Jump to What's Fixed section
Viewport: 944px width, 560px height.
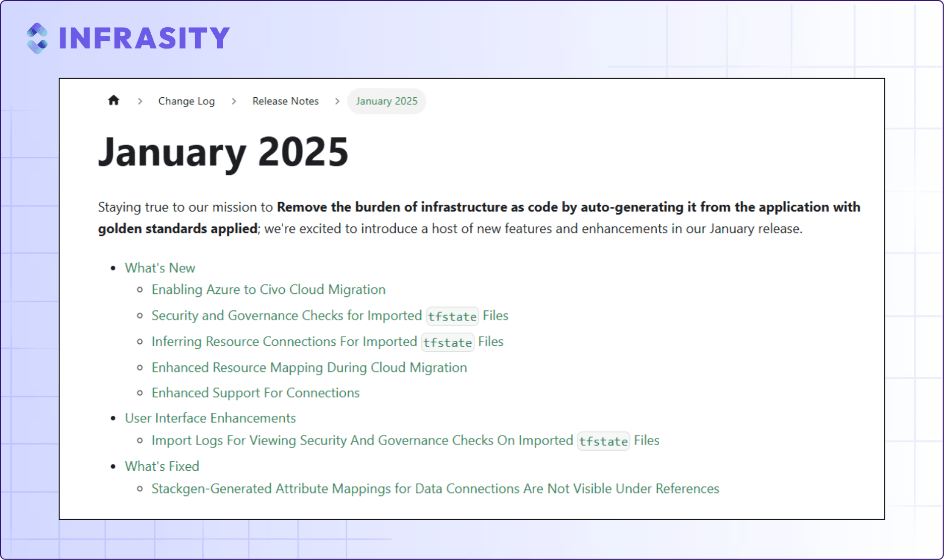point(162,466)
